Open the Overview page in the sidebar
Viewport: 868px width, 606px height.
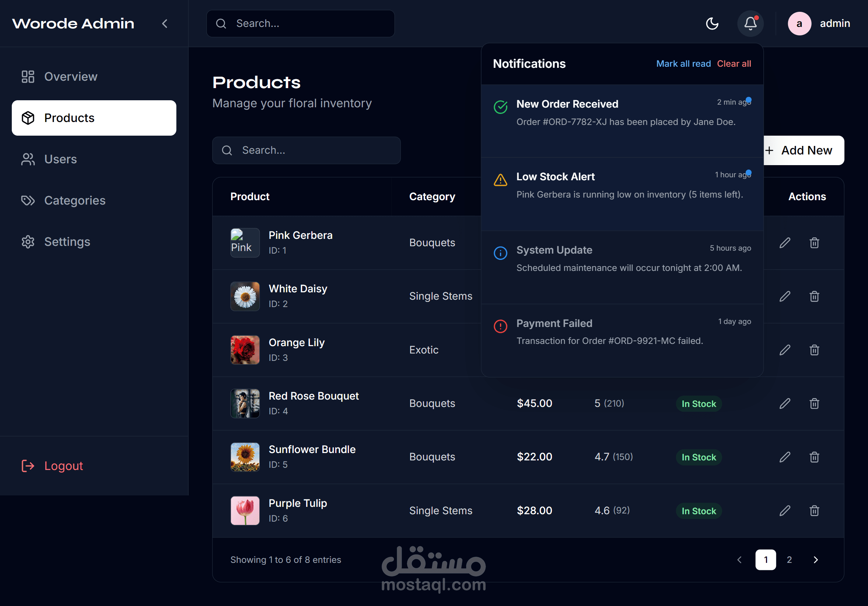[71, 76]
